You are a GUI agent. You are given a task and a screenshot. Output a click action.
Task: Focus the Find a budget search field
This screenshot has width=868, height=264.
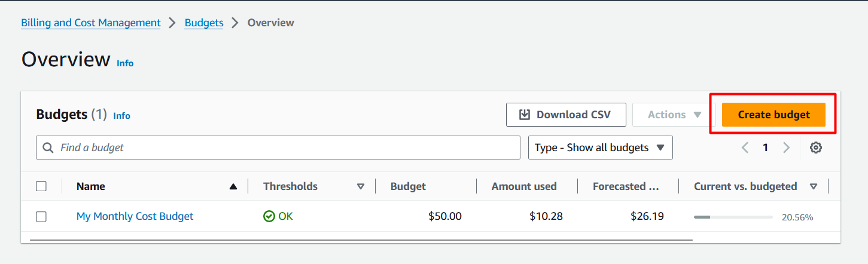pyautogui.click(x=278, y=148)
